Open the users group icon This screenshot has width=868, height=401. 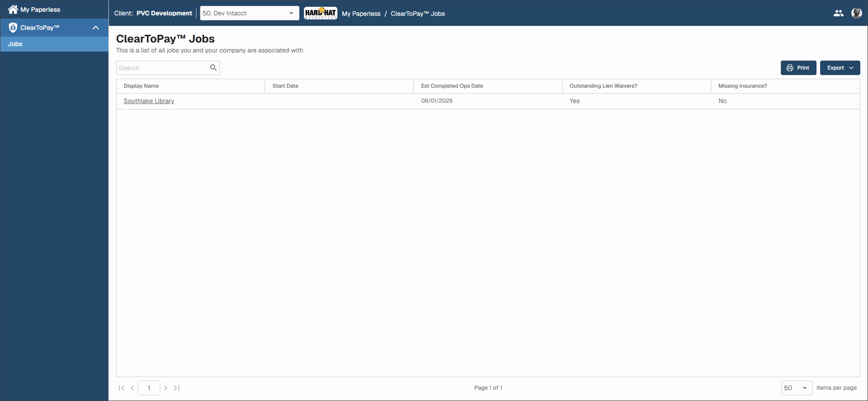pos(838,13)
